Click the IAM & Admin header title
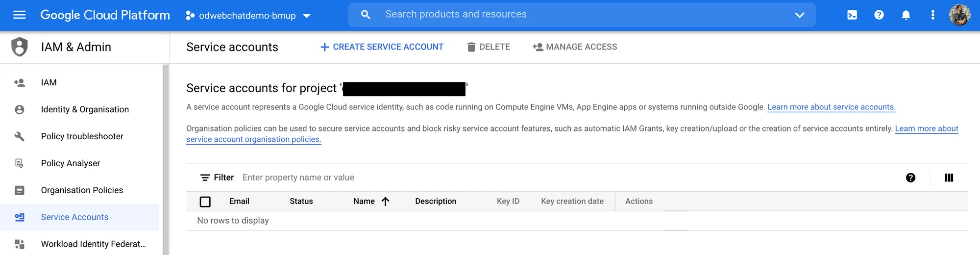 pyautogui.click(x=76, y=47)
